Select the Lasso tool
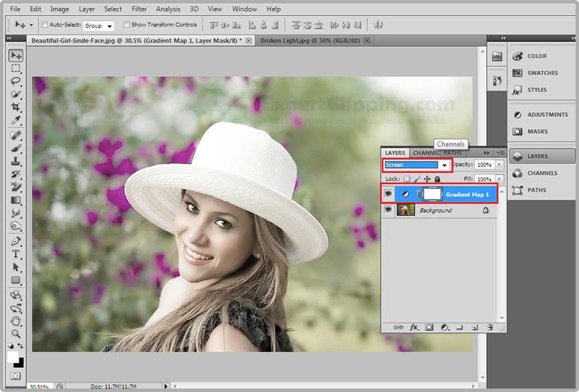This screenshot has width=579, height=392. (x=16, y=81)
